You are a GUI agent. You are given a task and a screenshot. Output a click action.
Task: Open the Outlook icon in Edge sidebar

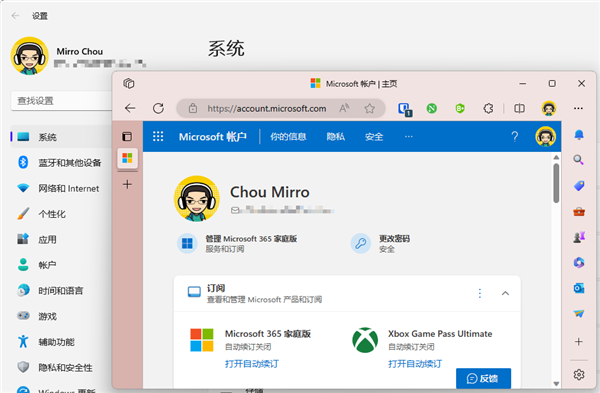click(579, 288)
